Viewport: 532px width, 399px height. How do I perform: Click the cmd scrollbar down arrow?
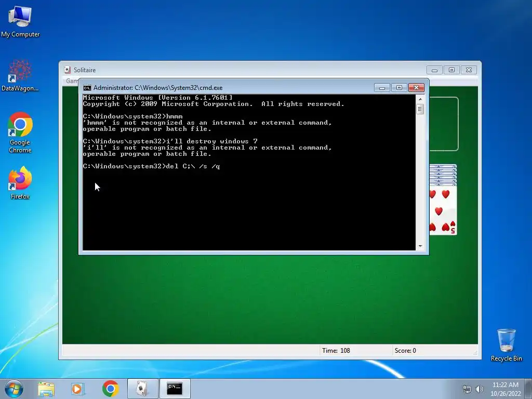pos(420,246)
